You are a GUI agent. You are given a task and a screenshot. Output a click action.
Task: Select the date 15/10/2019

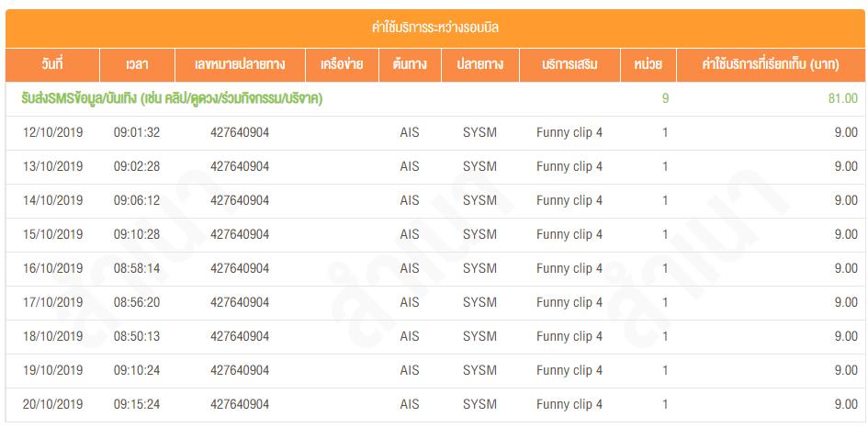click(x=52, y=235)
